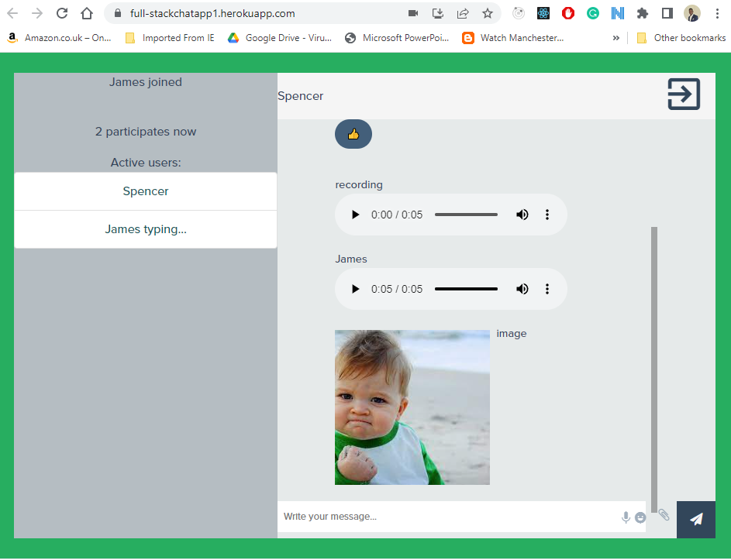The image size is (731, 560).
Task: Expand hidden bookmarks chevron
Action: click(615, 38)
